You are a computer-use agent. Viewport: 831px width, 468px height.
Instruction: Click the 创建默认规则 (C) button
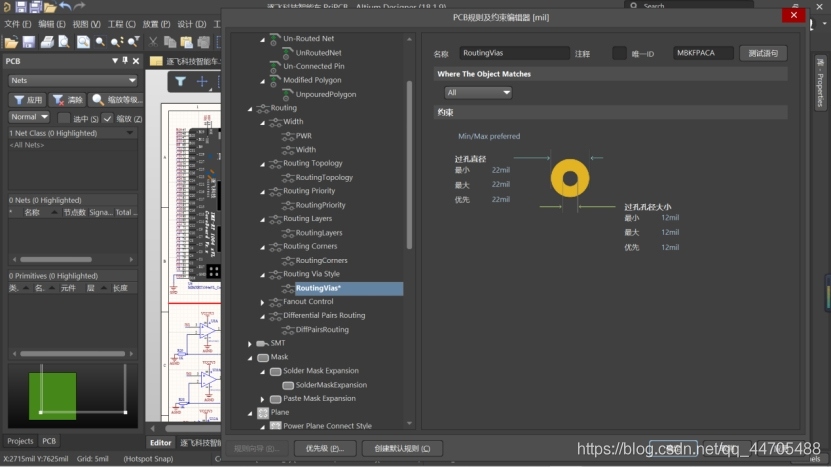point(402,448)
